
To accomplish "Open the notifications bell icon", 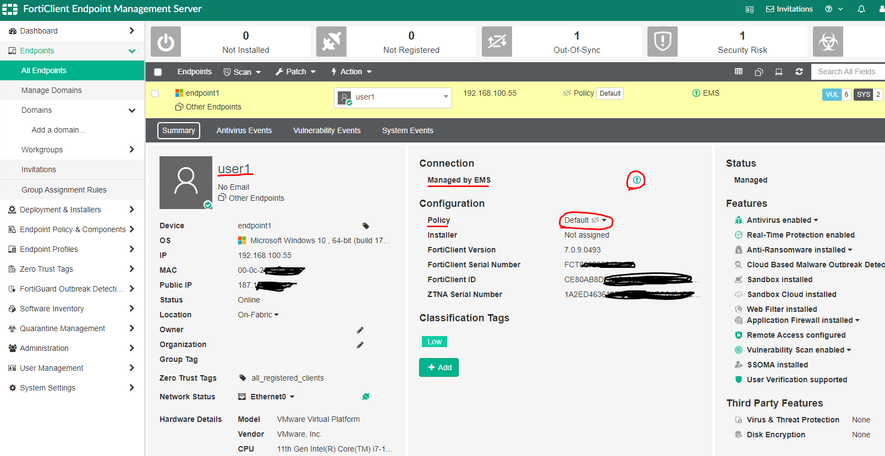I will point(861,9).
